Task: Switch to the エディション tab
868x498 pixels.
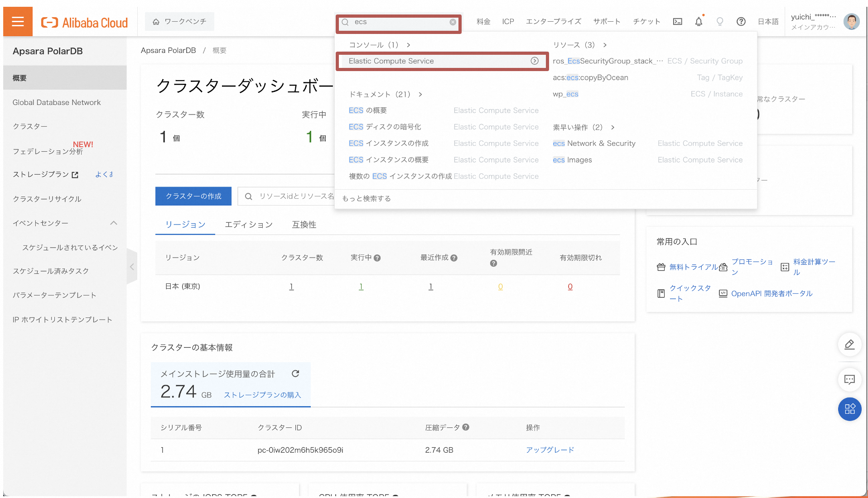Action: point(249,224)
